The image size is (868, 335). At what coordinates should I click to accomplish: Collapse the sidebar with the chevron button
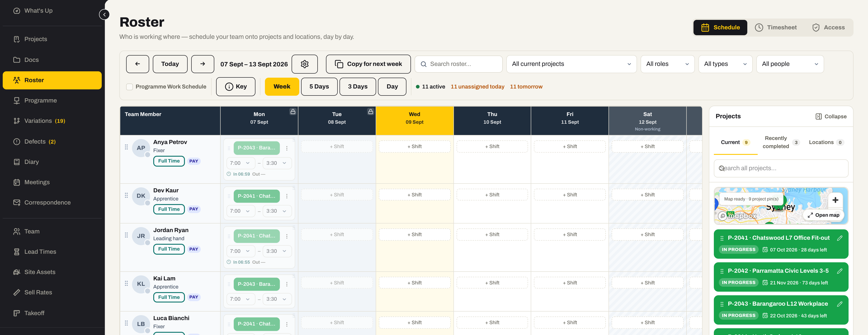[104, 14]
